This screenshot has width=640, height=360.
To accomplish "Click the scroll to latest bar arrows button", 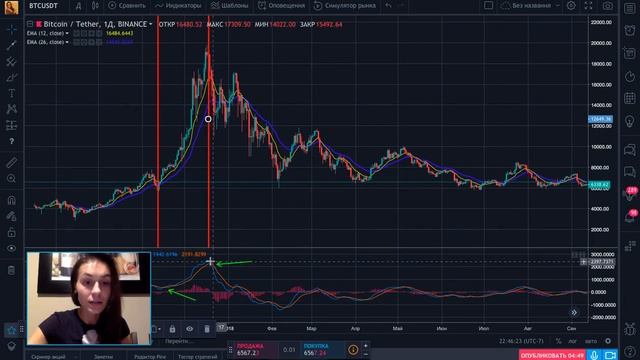I will 574,313.
